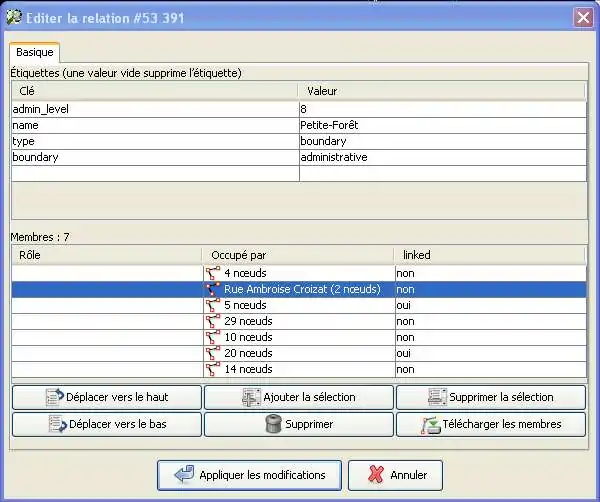Close the relation editor window
The image size is (600, 502).
point(582,17)
